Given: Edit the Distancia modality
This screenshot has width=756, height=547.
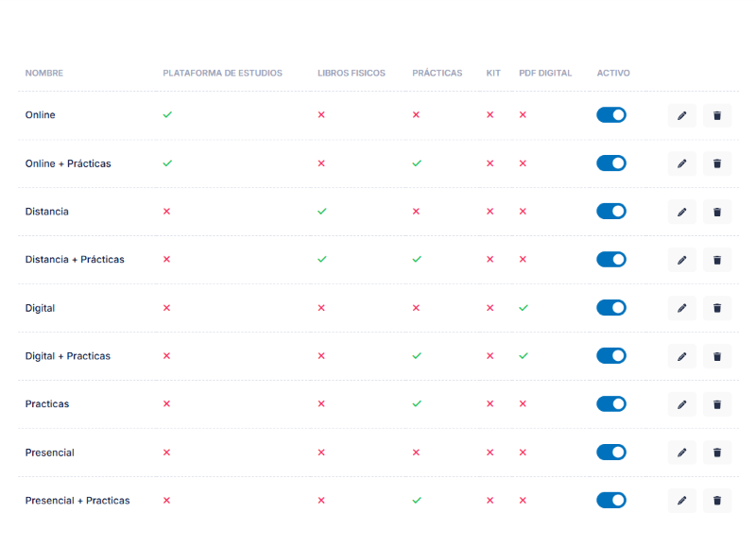Looking at the screenshot, I should [x=681, y=212].
